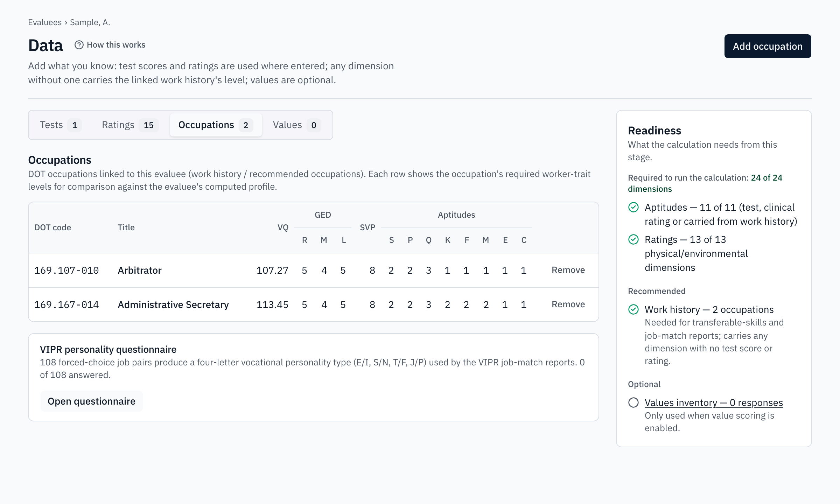
Task: Remove the Arbitrator occupation row
Action: [x=568, y=270]
